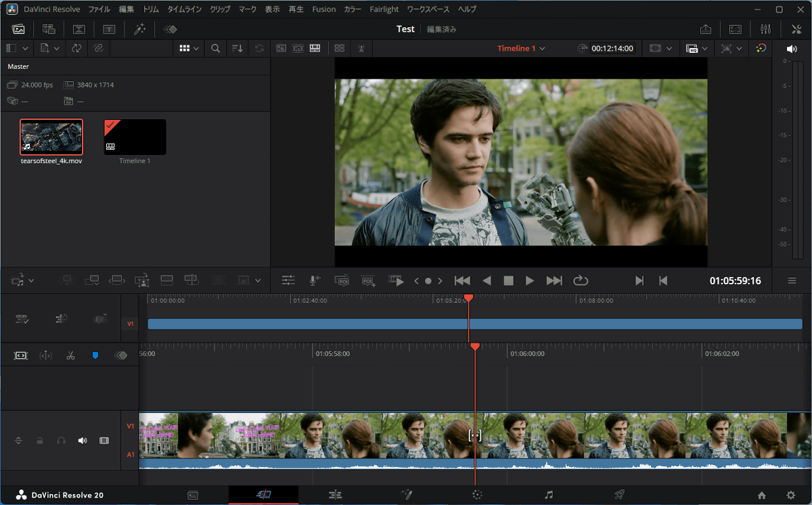Toggle the viewer audio mute speaker

tap(792, 49)
